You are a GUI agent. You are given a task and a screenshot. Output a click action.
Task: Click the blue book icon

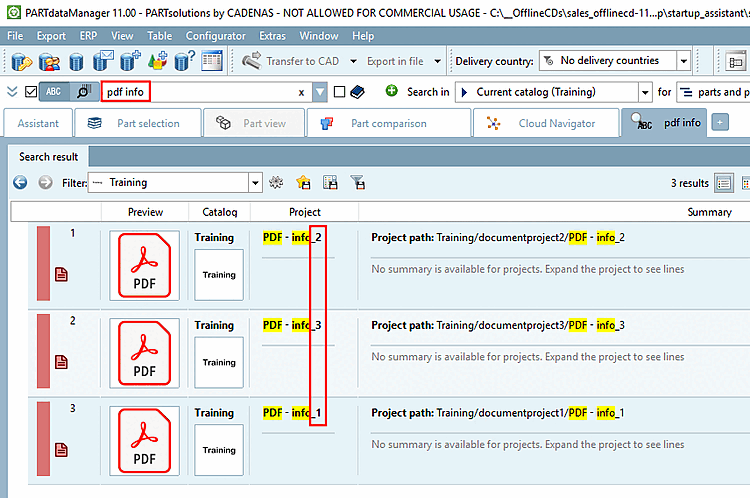coord(357,91)
